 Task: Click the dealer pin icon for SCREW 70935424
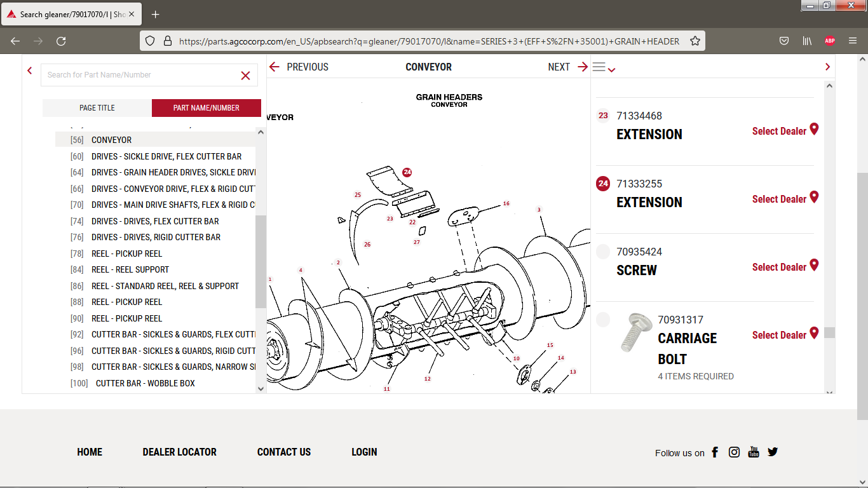click(x=814, y=265)
